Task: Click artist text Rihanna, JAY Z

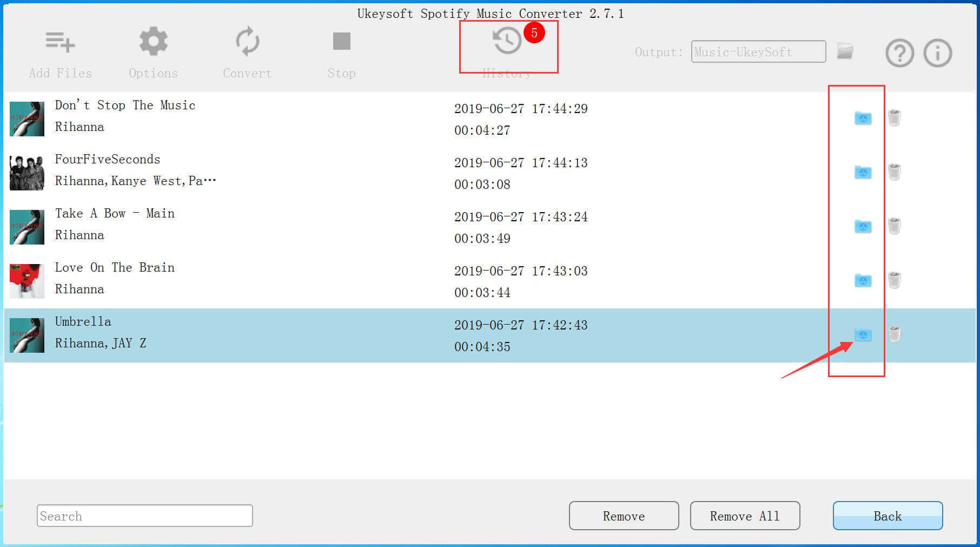Action: click(101, 343)
